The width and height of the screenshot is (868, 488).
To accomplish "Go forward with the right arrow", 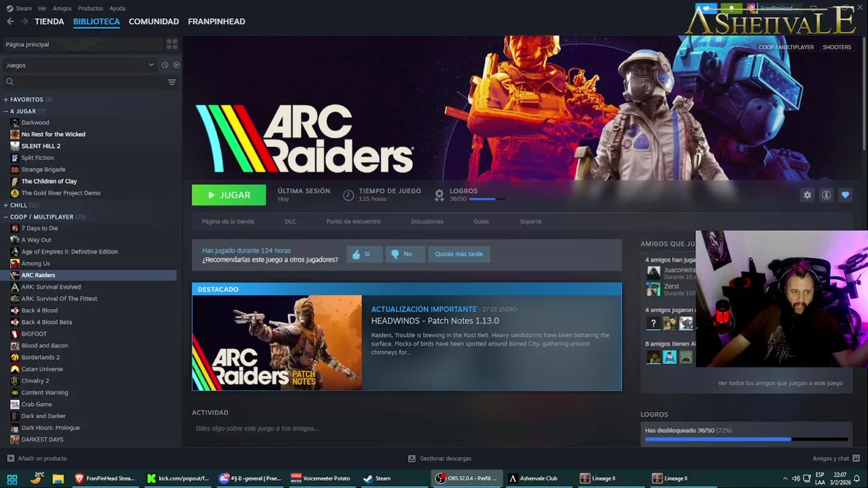I will (24, 22).
